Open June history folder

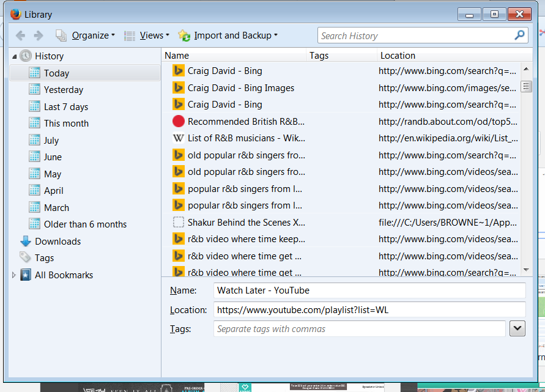(53, 157)
